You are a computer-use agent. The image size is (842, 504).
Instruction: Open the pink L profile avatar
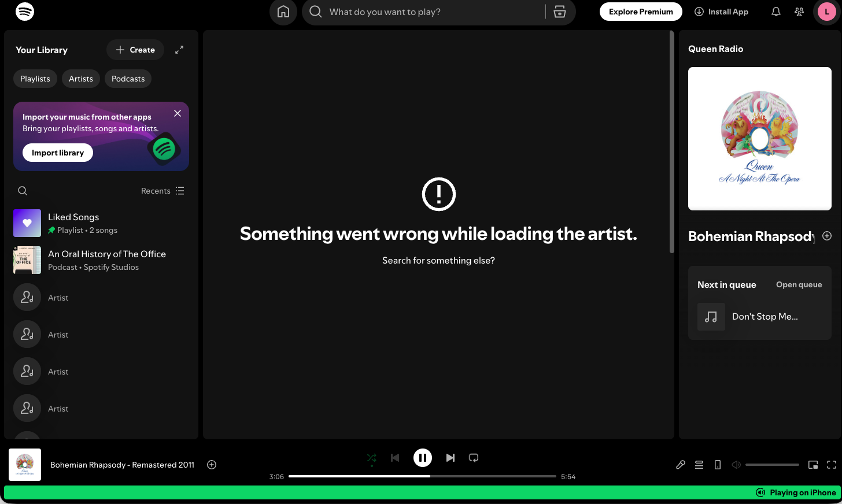click(827, 12)
